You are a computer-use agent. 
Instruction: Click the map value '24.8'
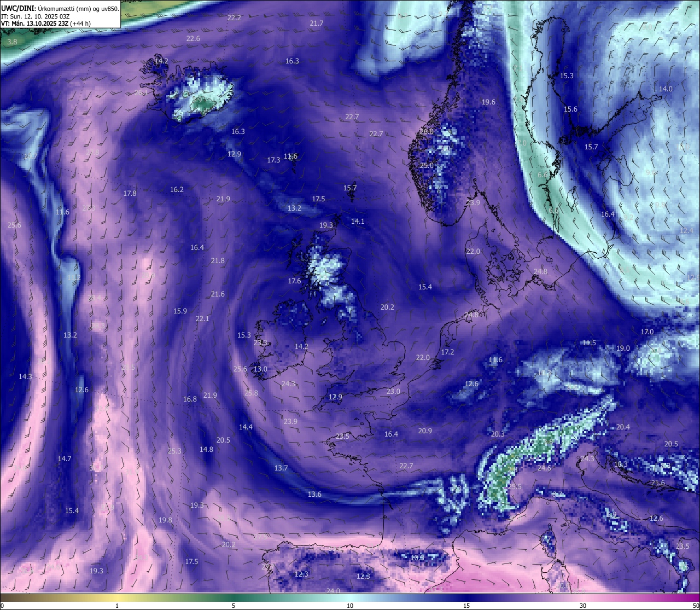(540, 271)
